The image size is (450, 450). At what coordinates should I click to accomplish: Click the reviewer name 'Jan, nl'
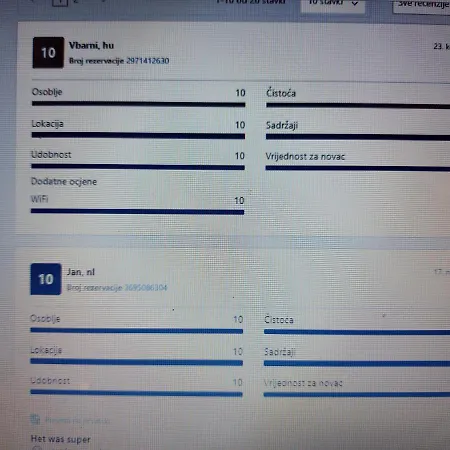pyautogui.click(x=81, y=272)
